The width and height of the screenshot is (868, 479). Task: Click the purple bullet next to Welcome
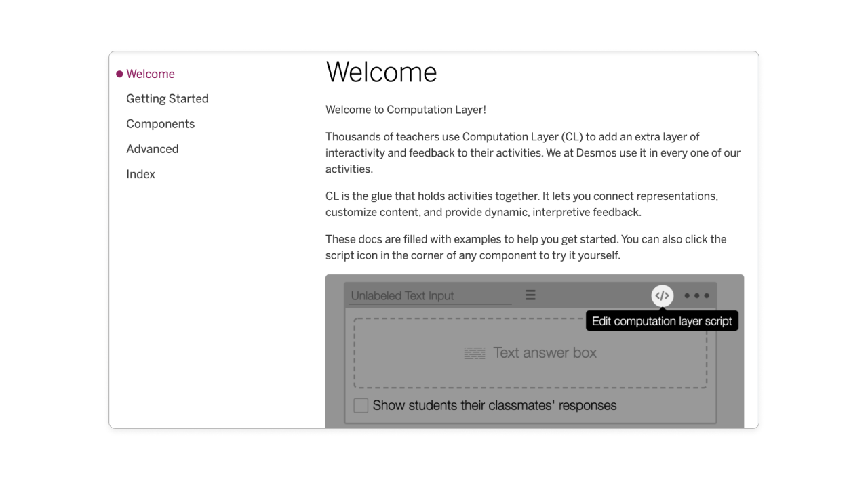[x=119, y=75]
